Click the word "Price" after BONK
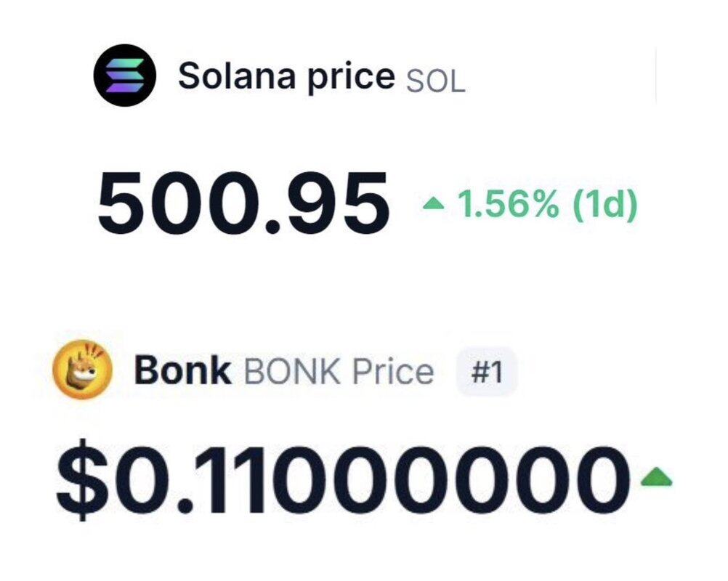Image resolution: width=728 pixels, height=581 pixels. coord(392,373)
